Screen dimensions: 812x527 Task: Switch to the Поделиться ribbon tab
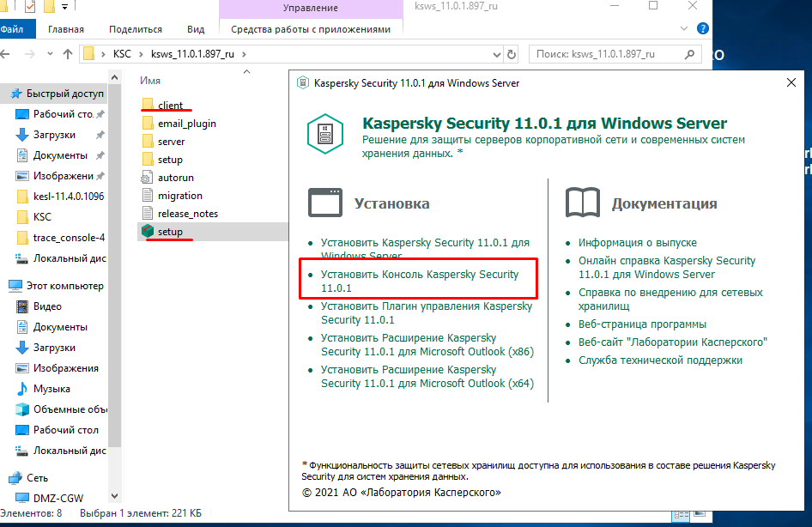135,29
